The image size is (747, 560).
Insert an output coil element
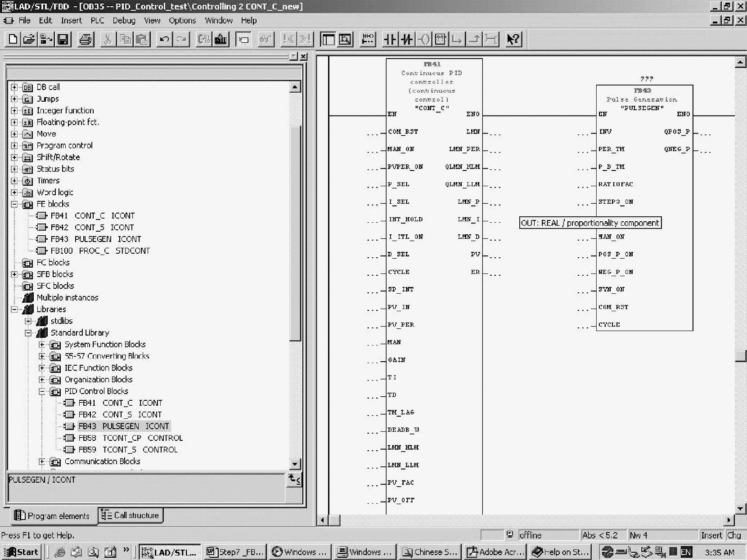423,40
